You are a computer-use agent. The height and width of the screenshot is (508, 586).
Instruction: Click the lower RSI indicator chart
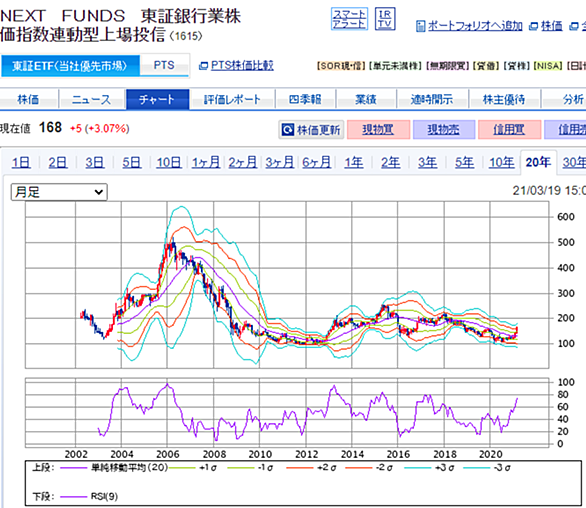[x=287, y=413]
